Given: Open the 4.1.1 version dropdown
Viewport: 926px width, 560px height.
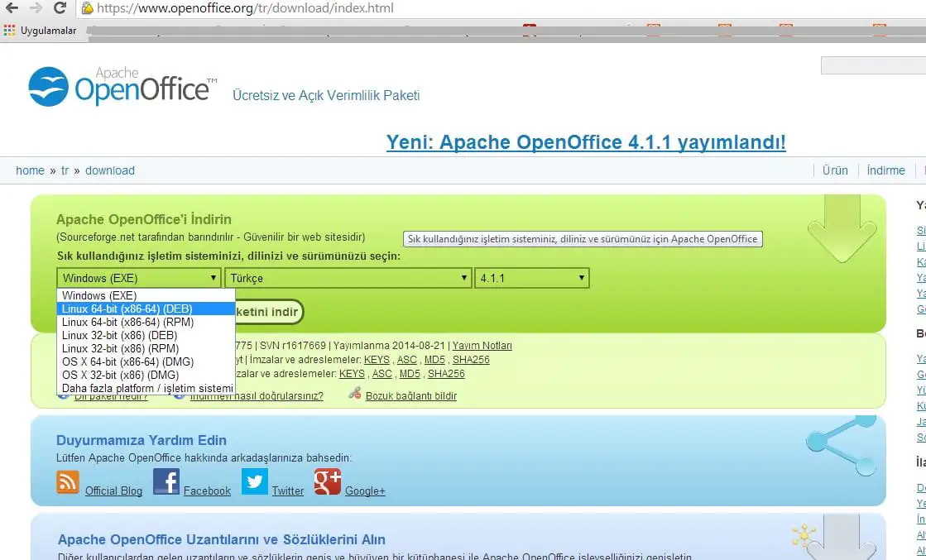Looking at the screenshot, I should coord(532,278).
